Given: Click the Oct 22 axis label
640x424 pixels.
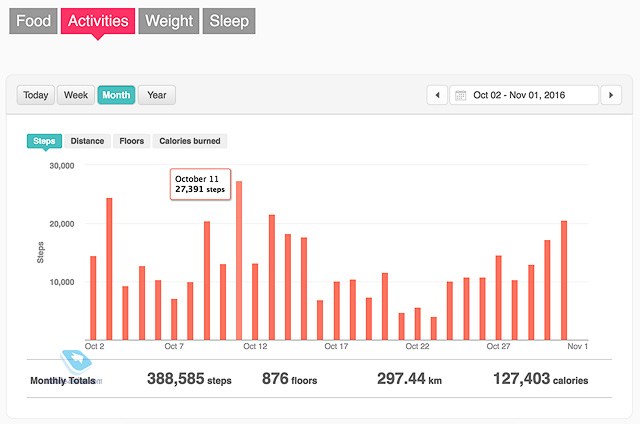Looking at the screenshot, I should click(x=417, y=346).
